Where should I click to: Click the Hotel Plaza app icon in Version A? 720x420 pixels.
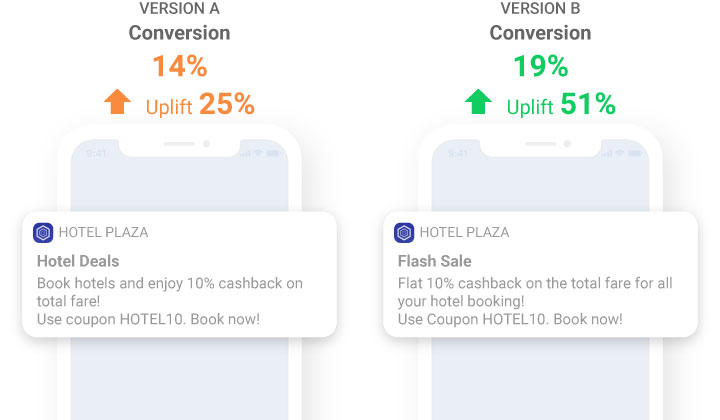pyautogui.click(x=43, y=232)
